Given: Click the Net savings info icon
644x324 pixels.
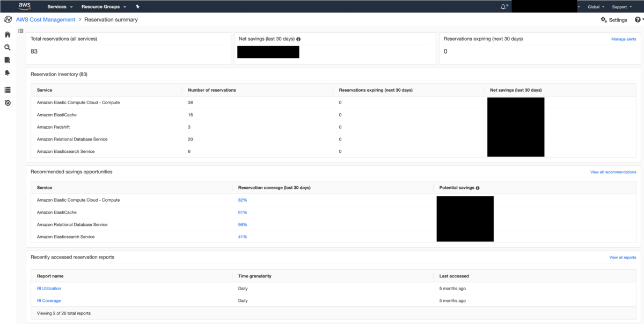Looking at the screenshot, I should point(298,39).
